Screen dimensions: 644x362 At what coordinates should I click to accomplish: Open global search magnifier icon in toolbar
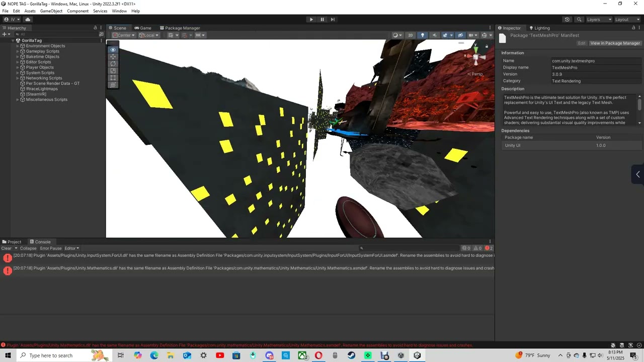579,20
